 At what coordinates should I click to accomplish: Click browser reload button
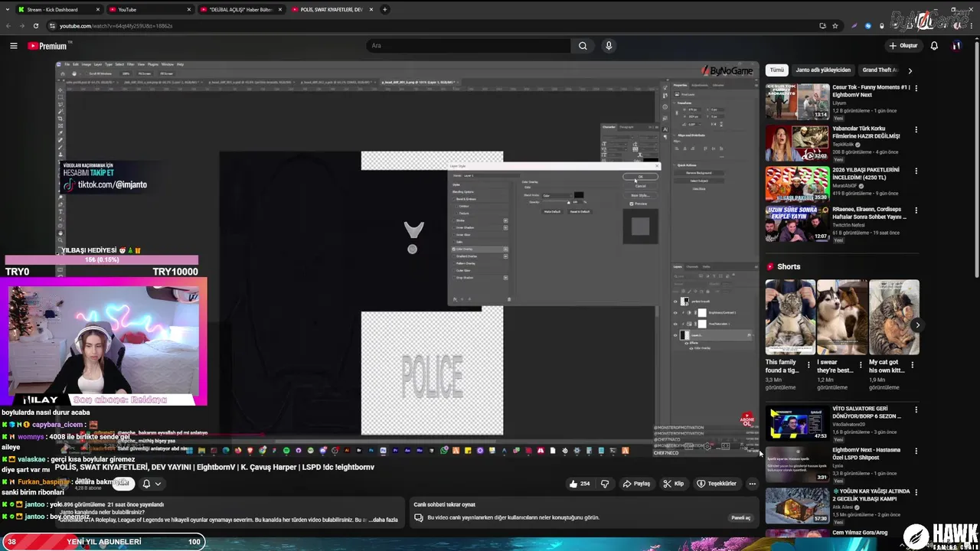coord(36,26)
